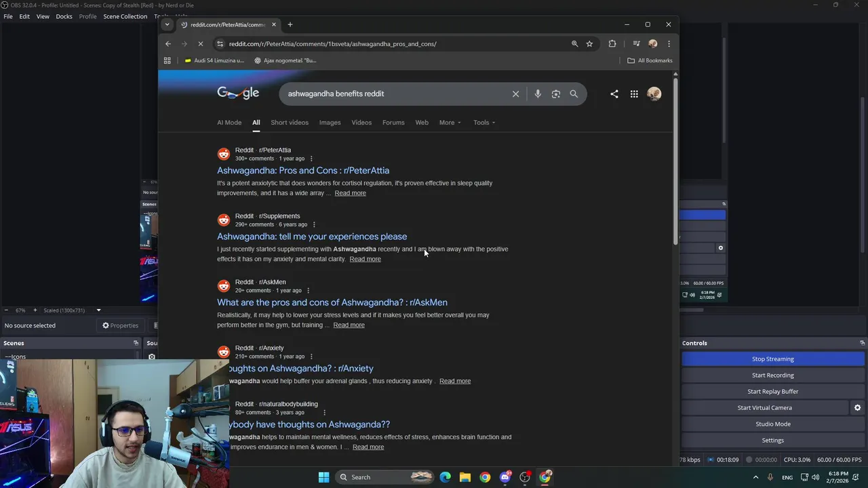Image resolution: width=868 pixels, height=488 pixels.
Task: Open the Google account avatar
Action: pyautogui.click(x=654, y=94)
